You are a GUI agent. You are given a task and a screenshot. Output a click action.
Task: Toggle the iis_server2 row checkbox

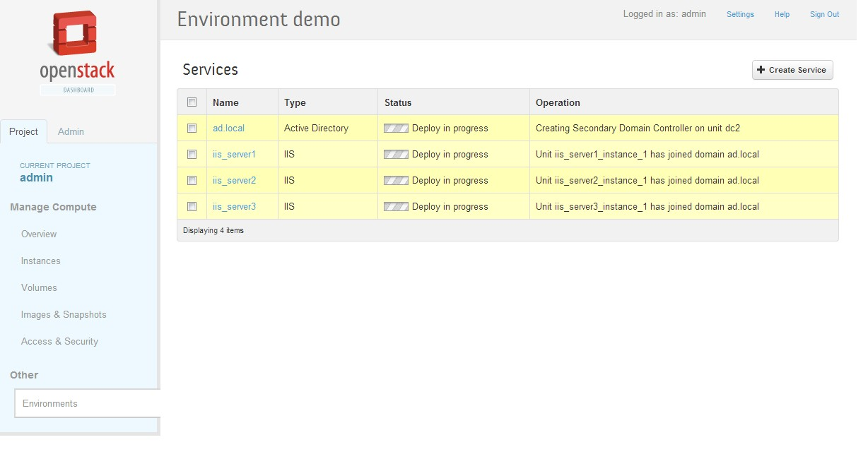click(x=192, y=181)
